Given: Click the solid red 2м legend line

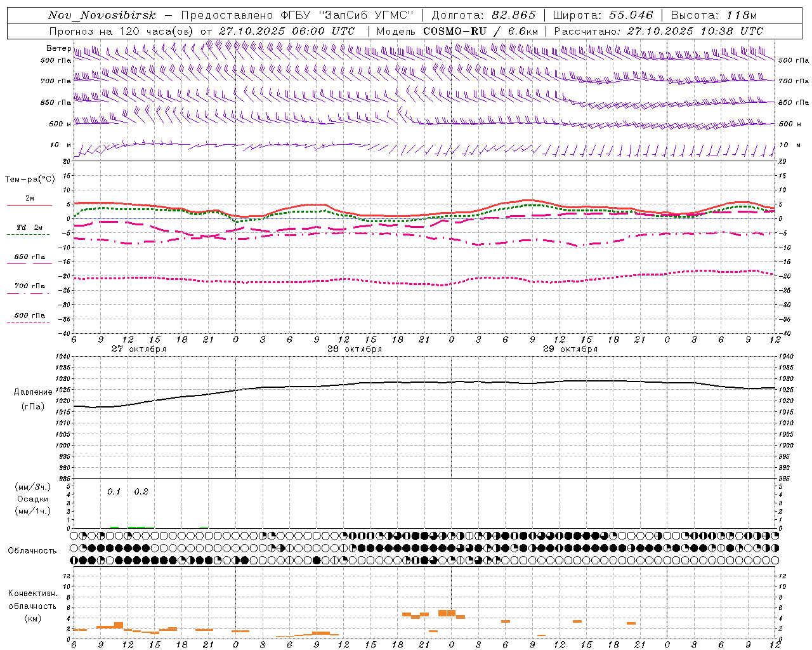Looking at the screenshot, I should [29, 206].
